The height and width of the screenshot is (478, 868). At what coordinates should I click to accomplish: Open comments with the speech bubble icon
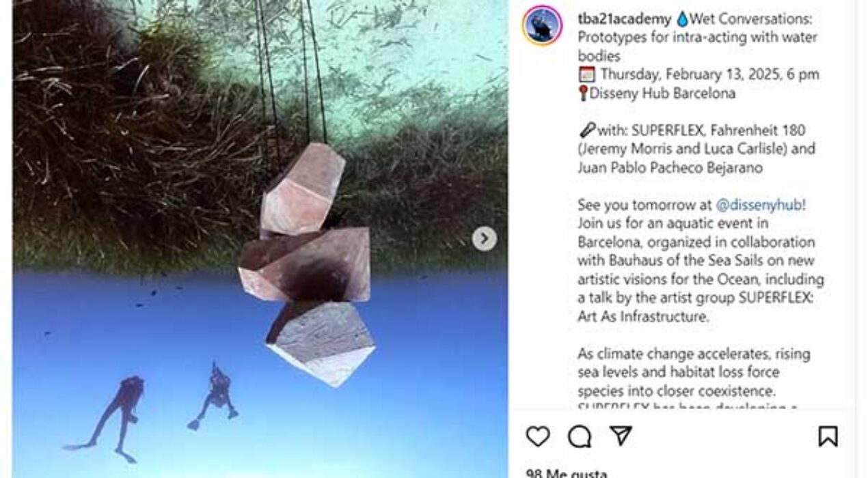[x=580, y=436]
